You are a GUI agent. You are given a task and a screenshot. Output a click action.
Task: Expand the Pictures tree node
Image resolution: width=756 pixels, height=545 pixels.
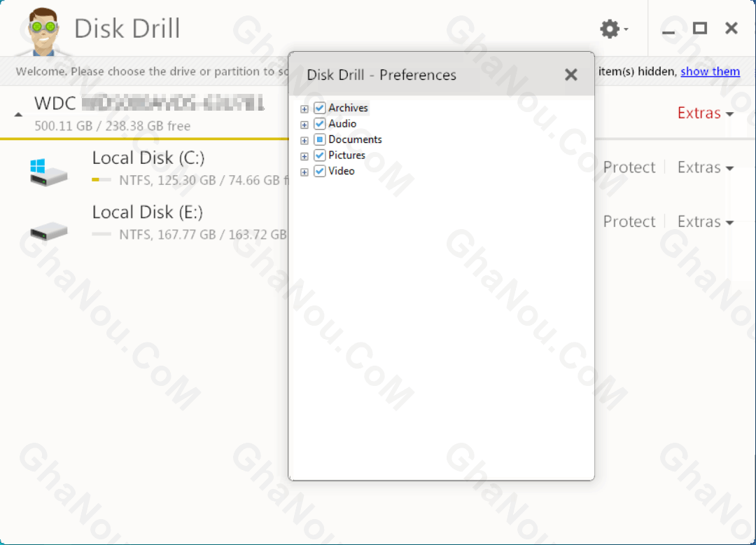pyautogui.click(x=304, y=156)
